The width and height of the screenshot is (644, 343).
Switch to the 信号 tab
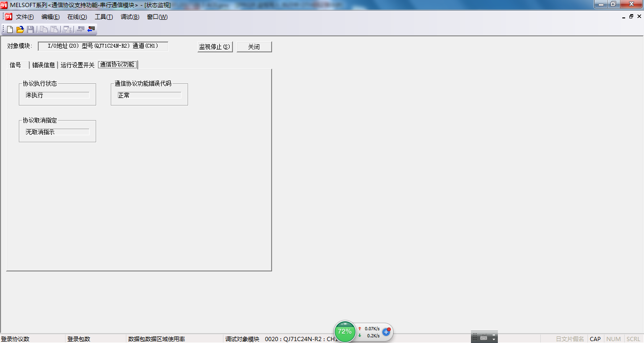[x=16, y=65]
